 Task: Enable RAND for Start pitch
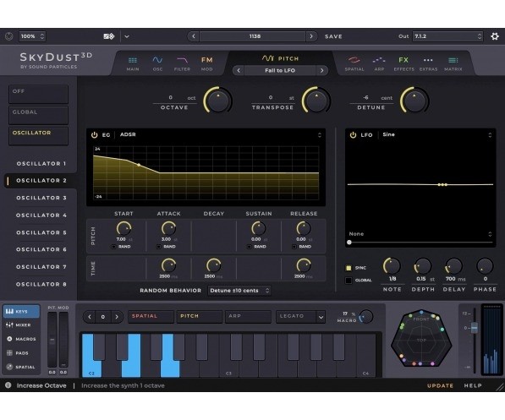(114, 247)
